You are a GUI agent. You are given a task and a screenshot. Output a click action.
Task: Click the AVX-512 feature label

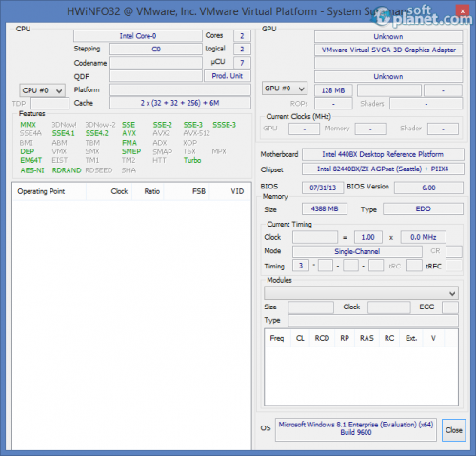point(196,133)
